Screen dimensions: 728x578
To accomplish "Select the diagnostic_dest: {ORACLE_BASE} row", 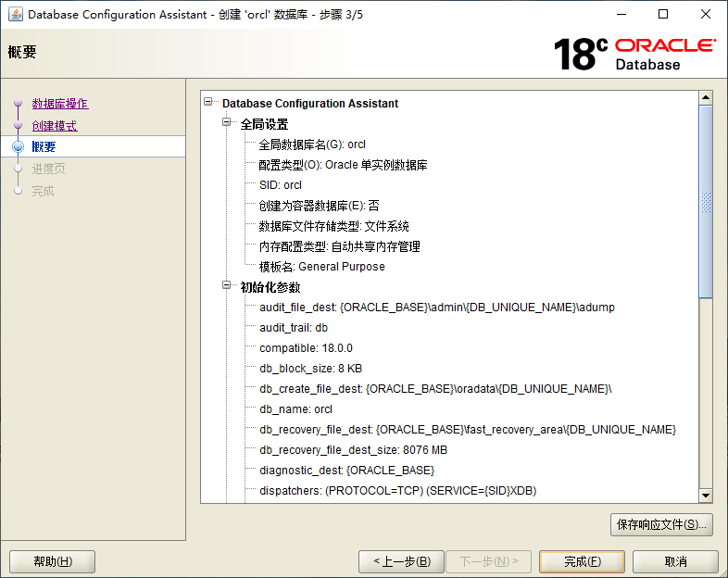I will point(346,471).
